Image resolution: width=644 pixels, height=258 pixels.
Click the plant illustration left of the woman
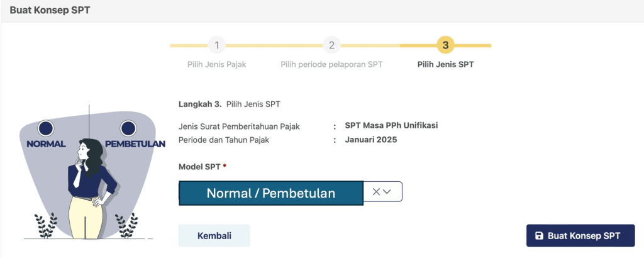pyautogui.click(x=45, y=225)
